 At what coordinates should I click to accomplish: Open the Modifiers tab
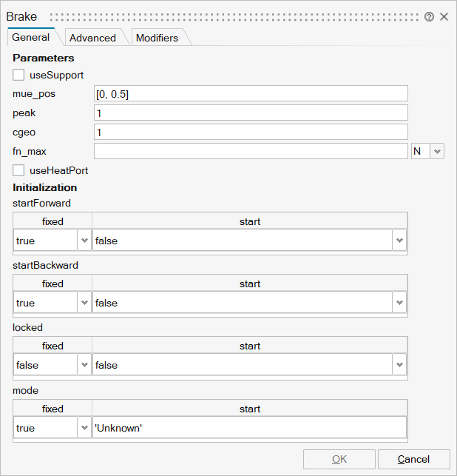click(157, 38)
